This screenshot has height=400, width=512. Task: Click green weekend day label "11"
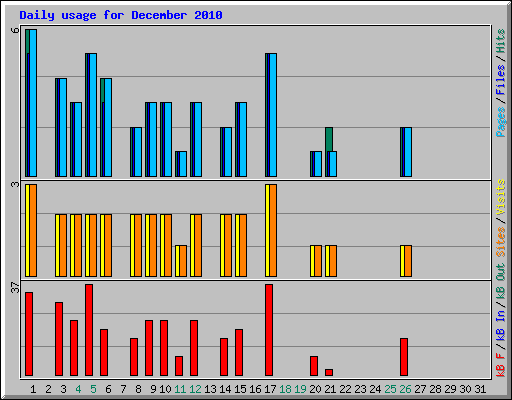(180, 389)
